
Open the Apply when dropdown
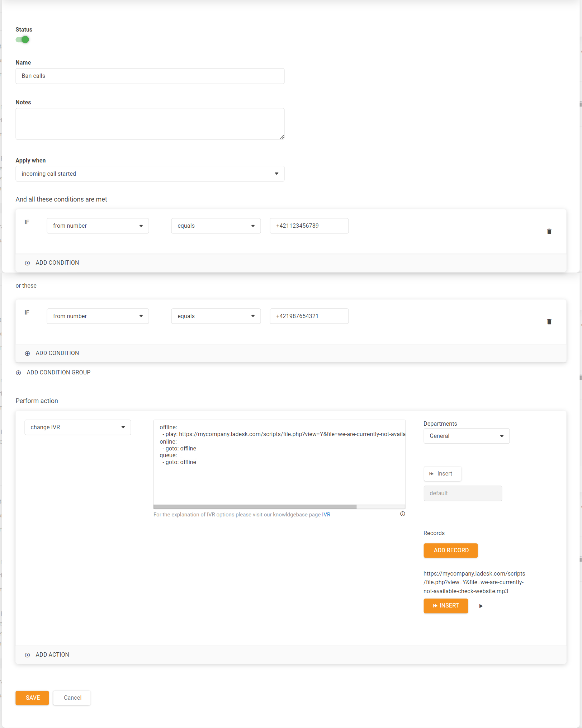tap(150, 174)
